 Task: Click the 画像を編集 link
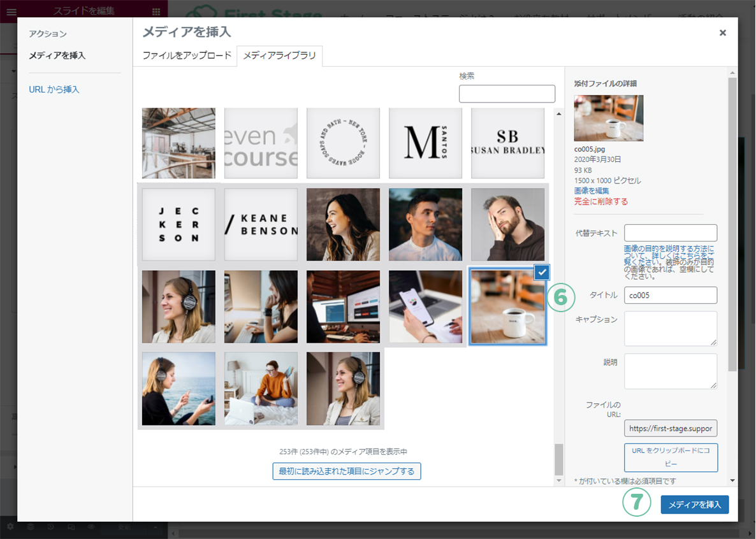tap(592, 190)
